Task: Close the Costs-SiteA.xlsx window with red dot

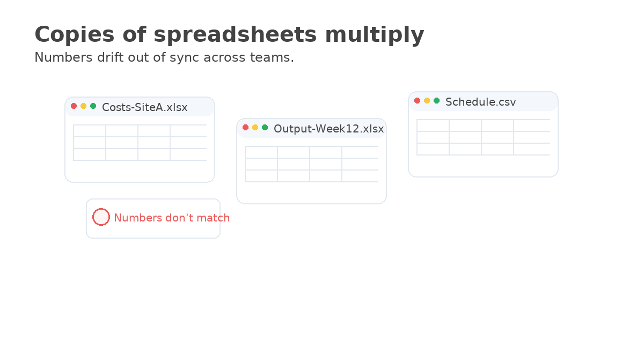Action: point(74,106)
